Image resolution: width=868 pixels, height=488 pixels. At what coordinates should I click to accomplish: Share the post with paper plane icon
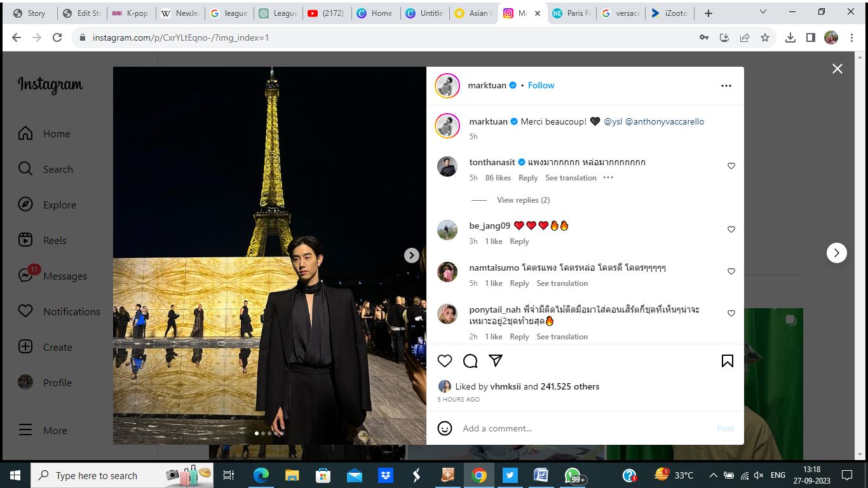pos(496,361)
